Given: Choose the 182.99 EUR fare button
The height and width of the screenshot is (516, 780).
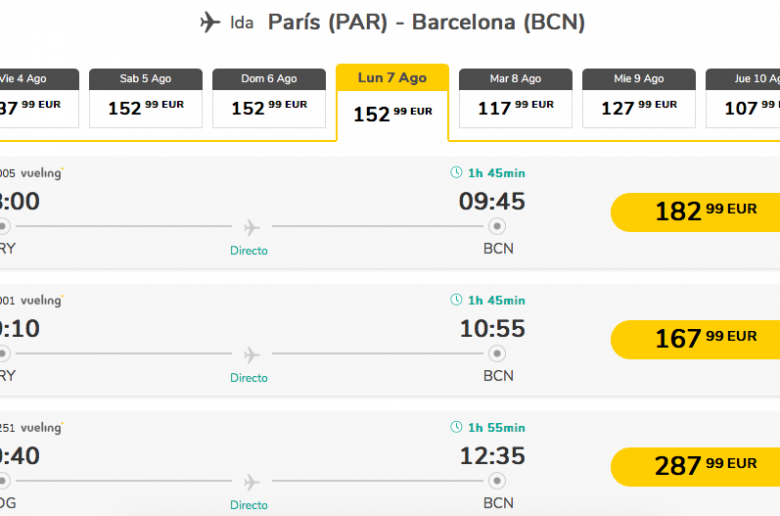Looking at the screenshot, I should (x=695, y=212).
